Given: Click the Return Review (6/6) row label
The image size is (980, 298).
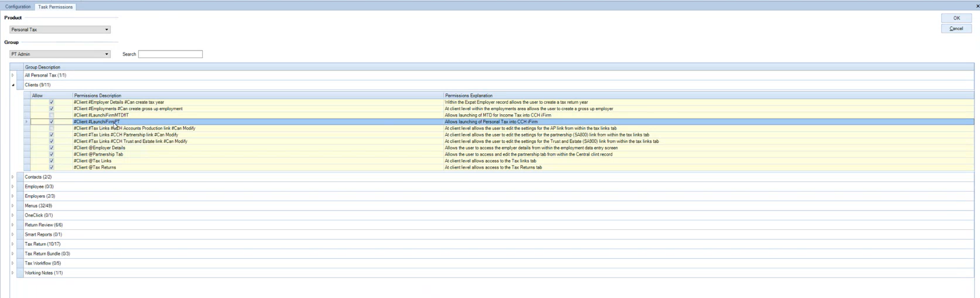Looking at the screenshot, I should click(x=43, y=225).
